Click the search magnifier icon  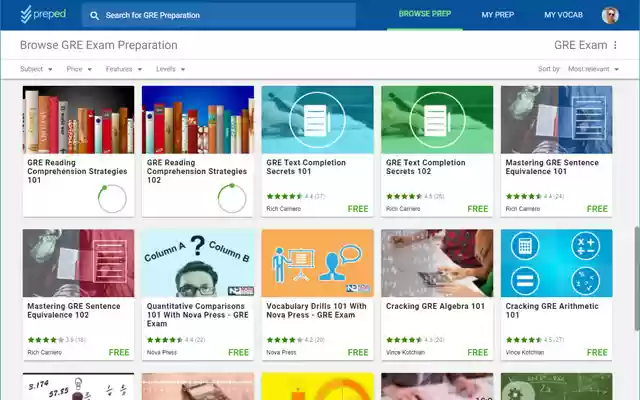[x=94, y=16]
